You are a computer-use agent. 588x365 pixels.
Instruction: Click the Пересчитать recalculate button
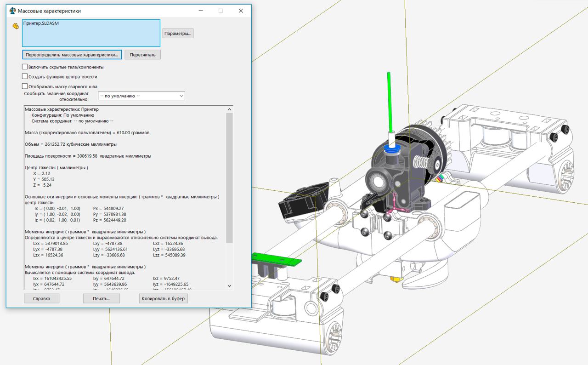[142, 55]
